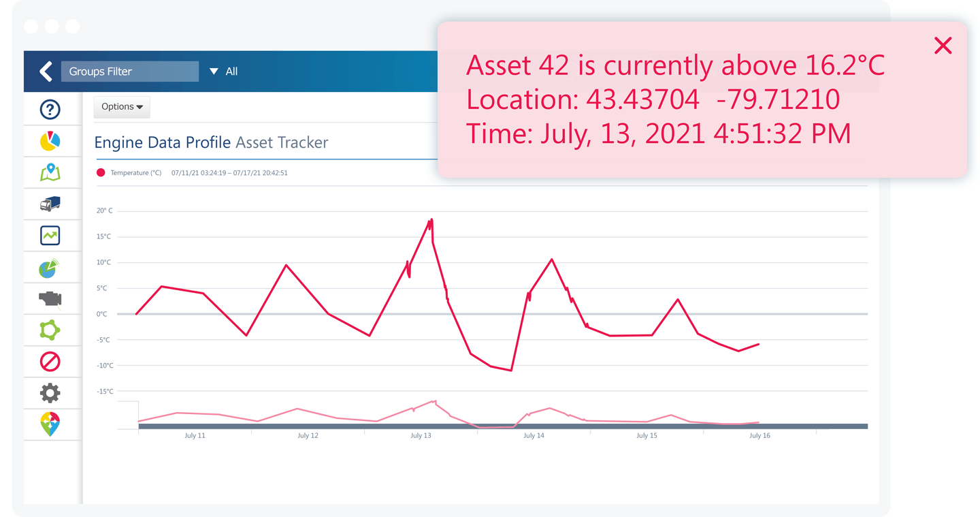The width and height of the screenshot is (980, 517).
Task: Open the gear Settings icon
Action: [50, 393]
